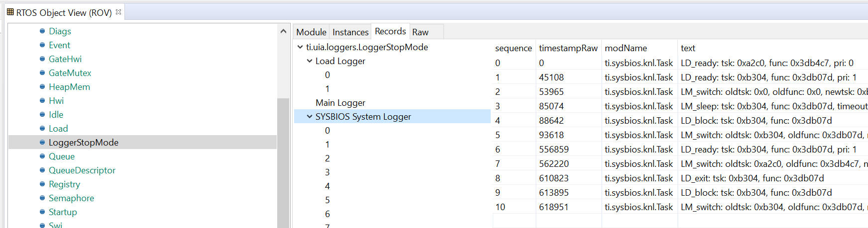Click the bullet icon next to Event
This screenshot has width=868, height=228.
(x=42, y=45)
